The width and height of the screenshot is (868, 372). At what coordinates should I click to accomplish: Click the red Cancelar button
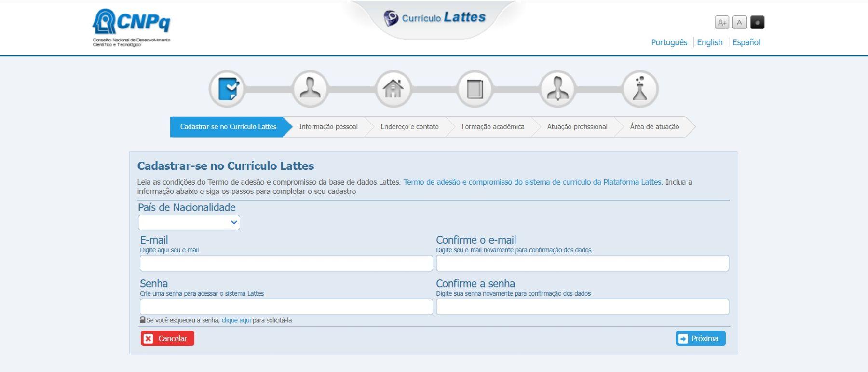(x=167, y=338)
